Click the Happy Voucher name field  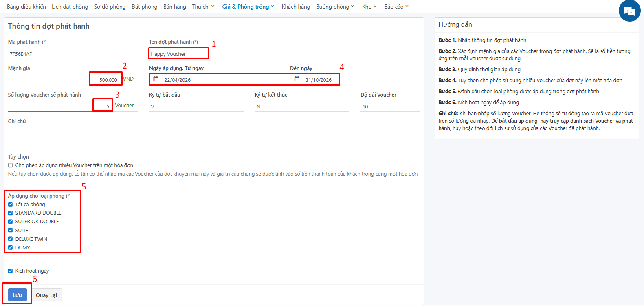[x=284, y=54]
